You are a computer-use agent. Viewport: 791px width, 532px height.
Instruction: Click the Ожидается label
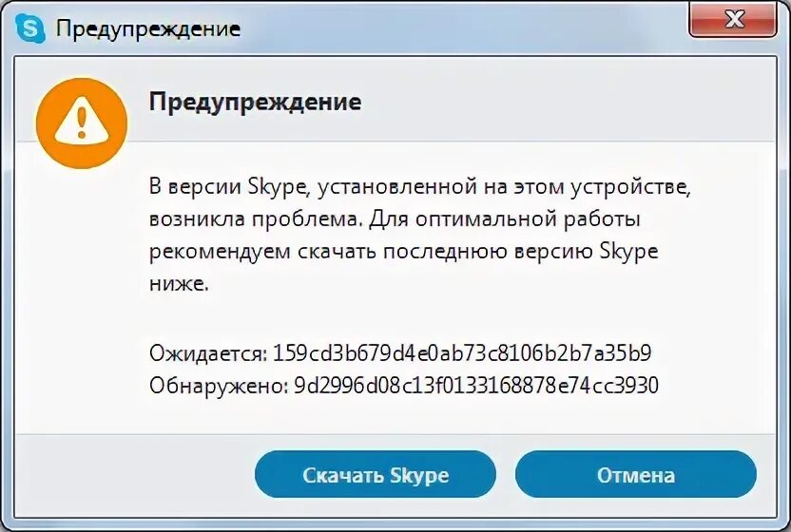[207, 353]
